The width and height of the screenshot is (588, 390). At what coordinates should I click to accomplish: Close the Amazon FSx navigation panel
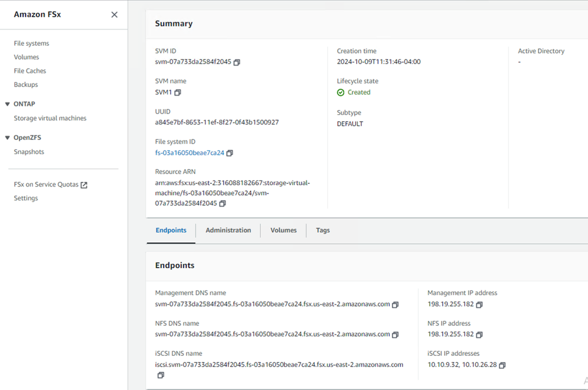click(x=114, y=15)
